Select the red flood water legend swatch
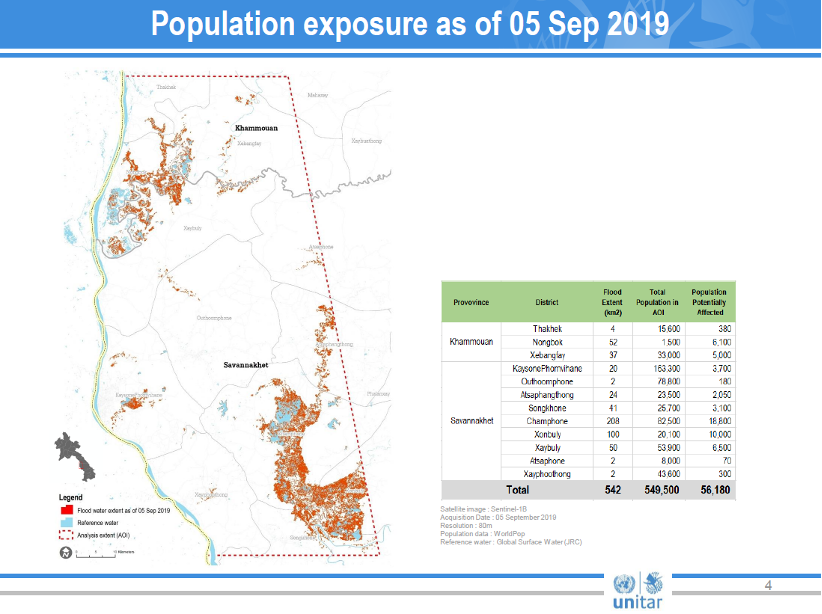The width and height of the screenshot is (822, 614). coord(68,510)
